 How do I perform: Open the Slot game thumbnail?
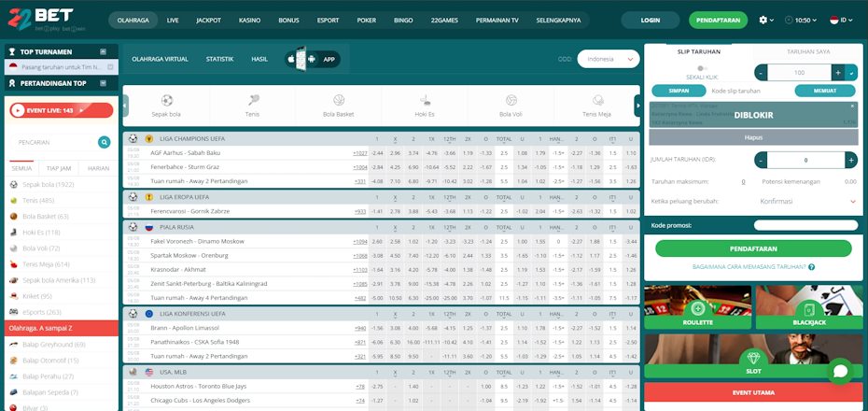tap(753, 356)
